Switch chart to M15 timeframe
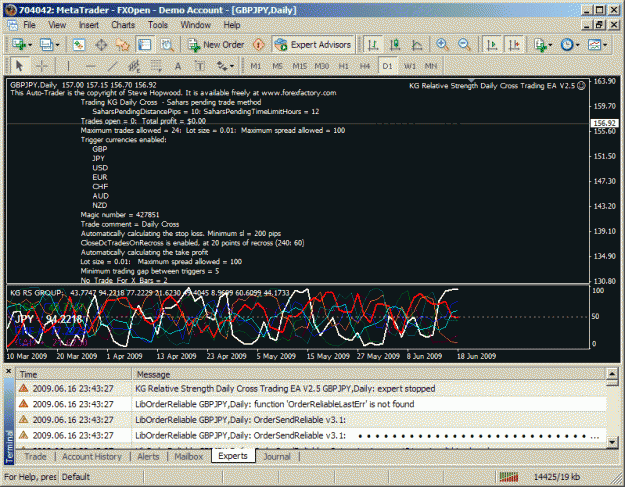The height and width of the screenshot is (487, 625). 299,66
